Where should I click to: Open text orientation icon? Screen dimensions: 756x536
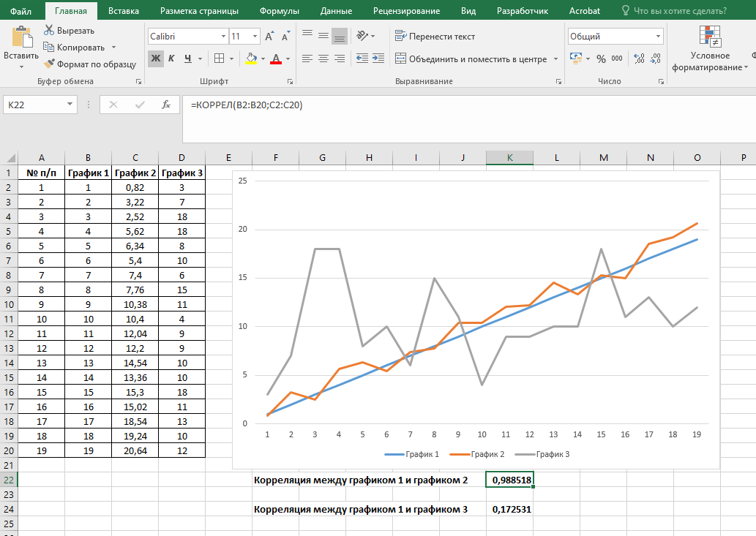362,36
